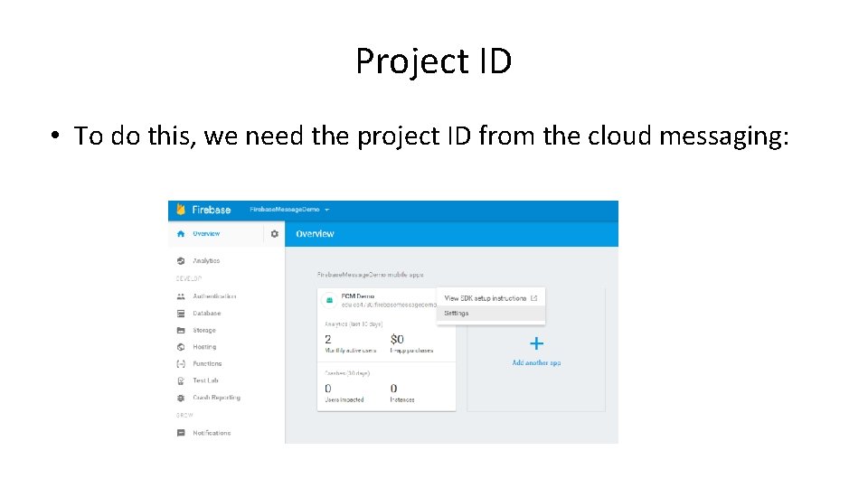The image size is (868, 488).
Task: Click the Notifications message icon
Action: point(181,433)
